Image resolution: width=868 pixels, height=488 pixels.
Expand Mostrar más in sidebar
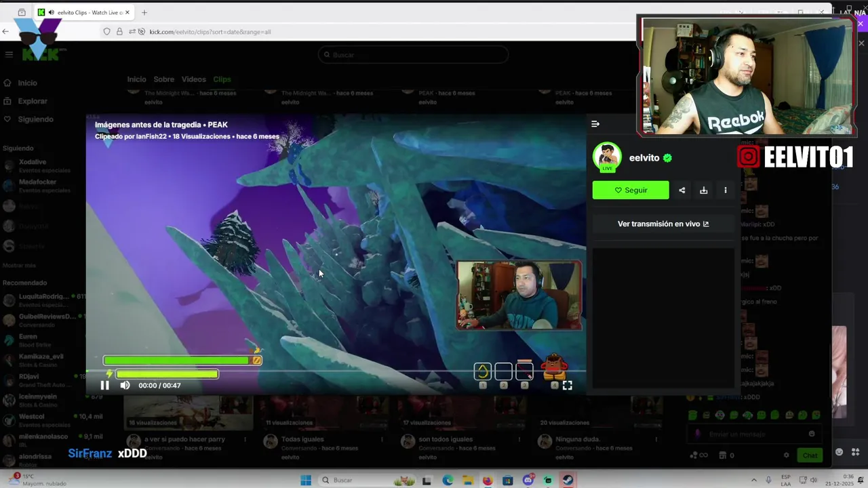(20, 265)
